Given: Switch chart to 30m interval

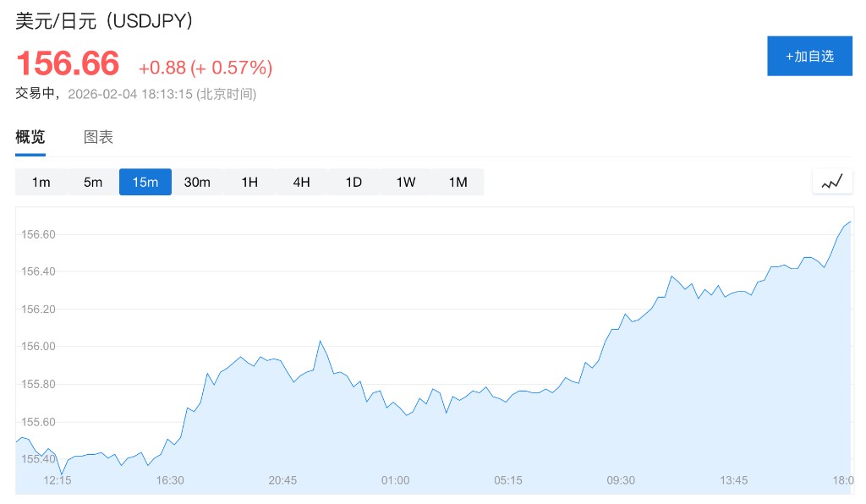Looking at the screenshot, I should pos(197,182).
